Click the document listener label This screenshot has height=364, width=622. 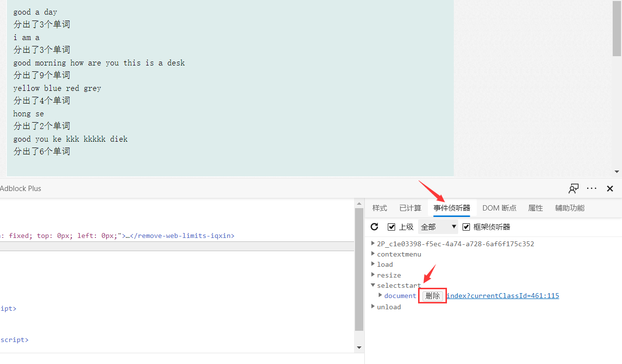click(400, 296)
